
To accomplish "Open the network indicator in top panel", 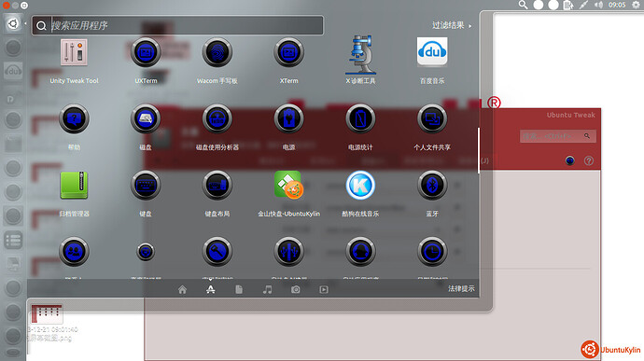I will point(583,5).
